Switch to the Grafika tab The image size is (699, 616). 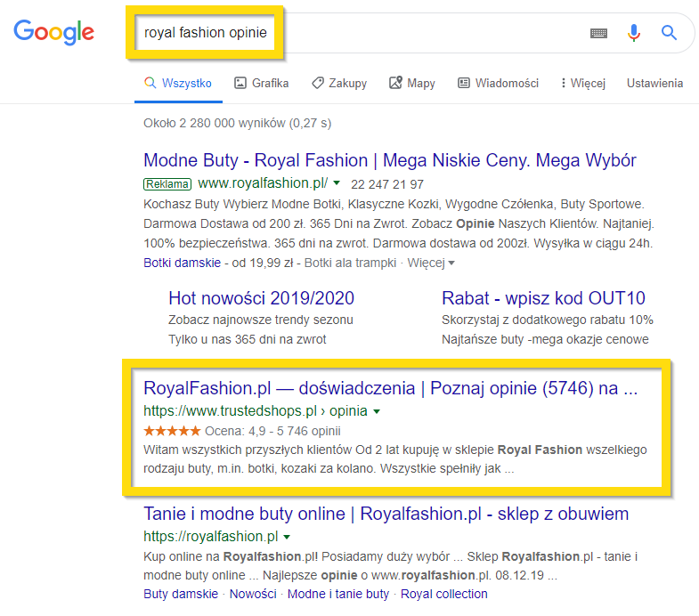(x=261, y=84)
